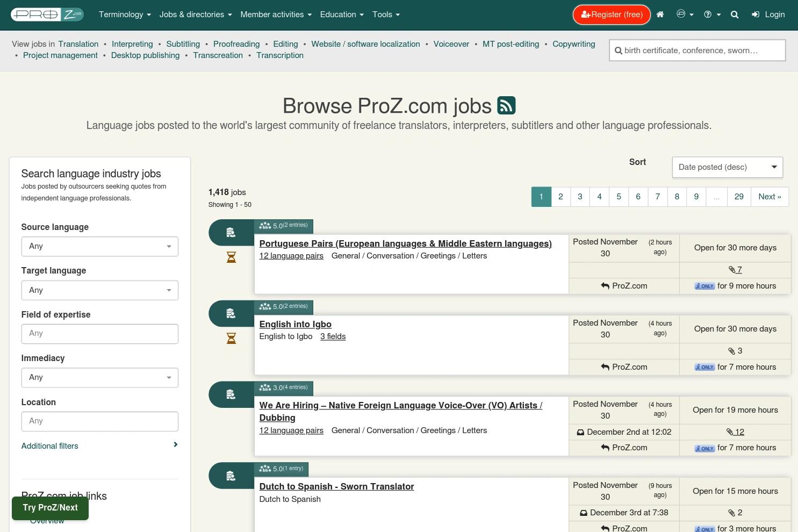This screenshot has width=798, height=532.
Task: View jobs in Translation
Action: point(78,44)
